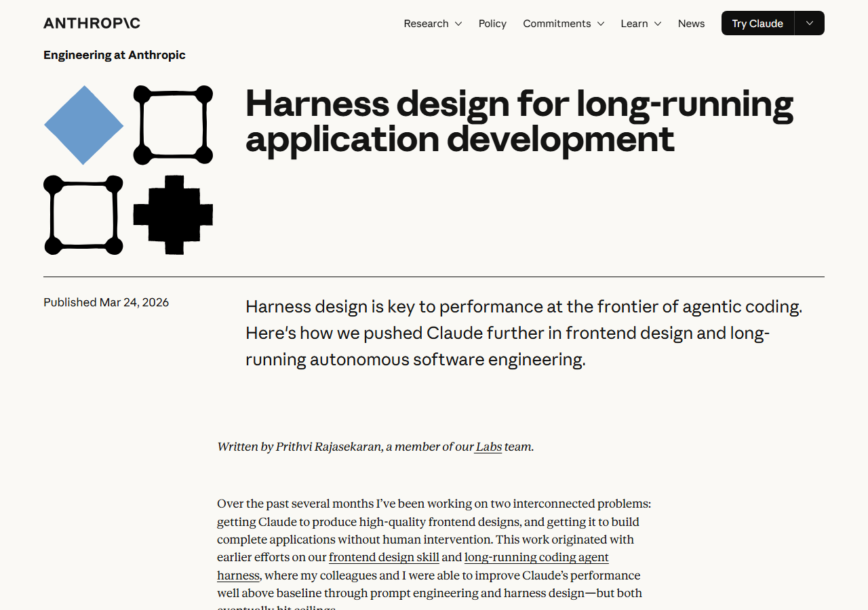Expand the Commitments chevron arrow
This screenshot has height=610, width=868.
[x=601, y=24]
